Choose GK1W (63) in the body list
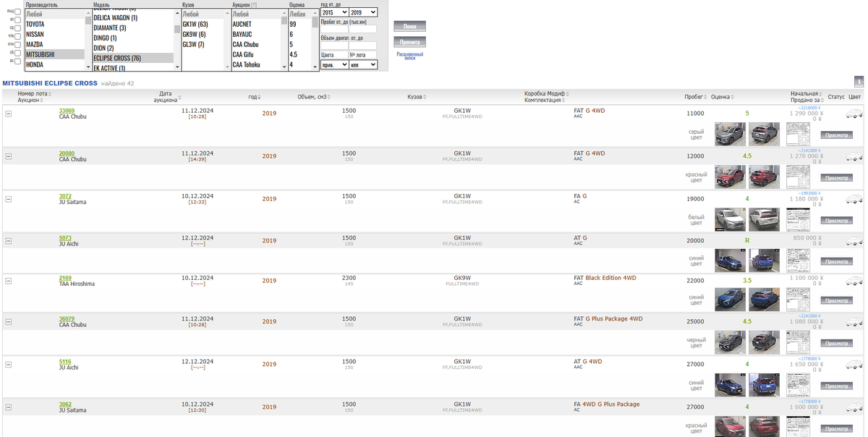 click(203, 24)
